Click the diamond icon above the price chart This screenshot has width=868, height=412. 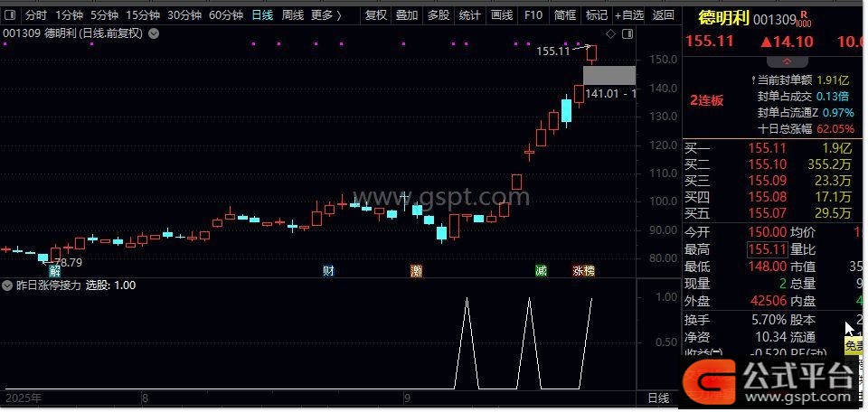[610, 34]
